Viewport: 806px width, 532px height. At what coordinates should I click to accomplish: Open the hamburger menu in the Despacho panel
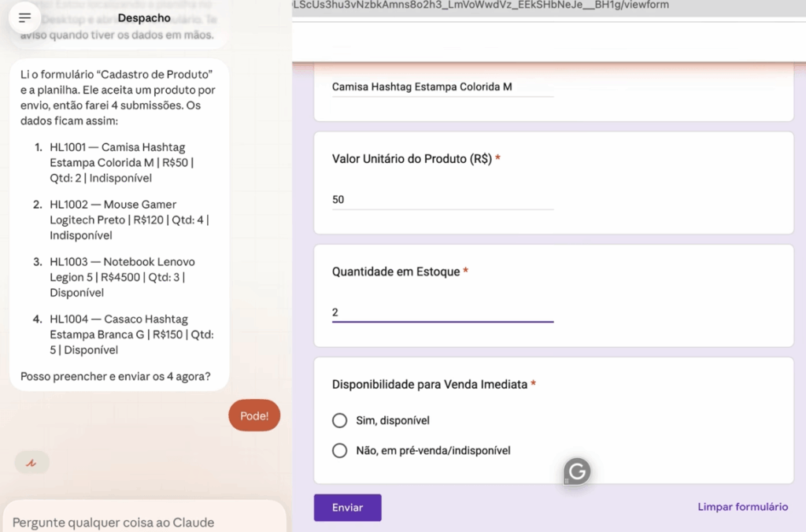tap(24, 18)
